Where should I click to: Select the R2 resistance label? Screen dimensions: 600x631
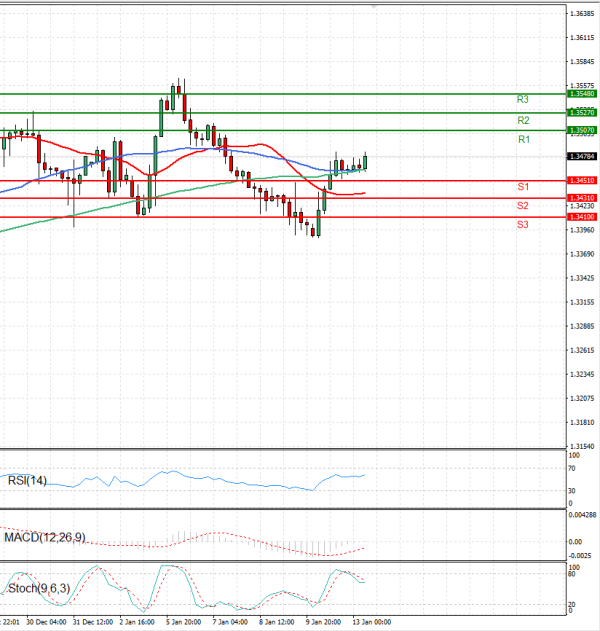coord(523,120)
